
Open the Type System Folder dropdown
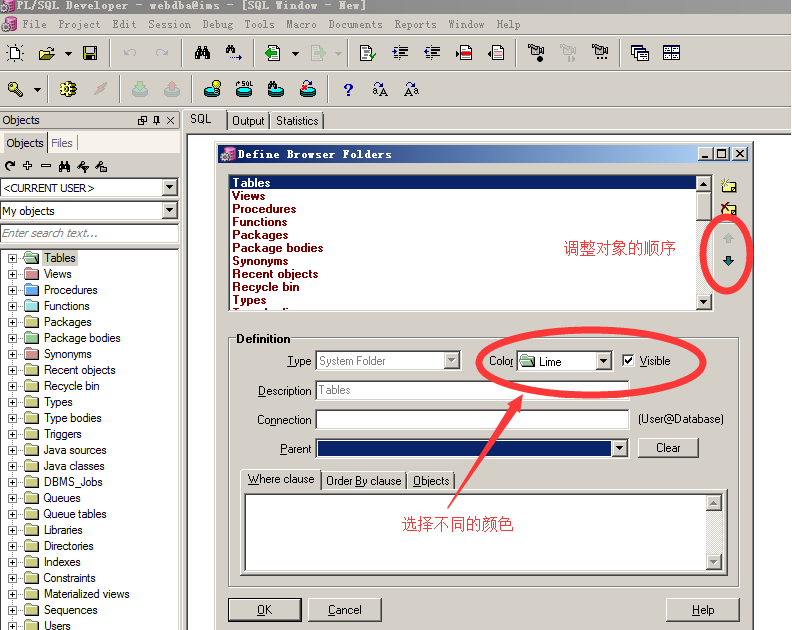(x=452, y=361)
